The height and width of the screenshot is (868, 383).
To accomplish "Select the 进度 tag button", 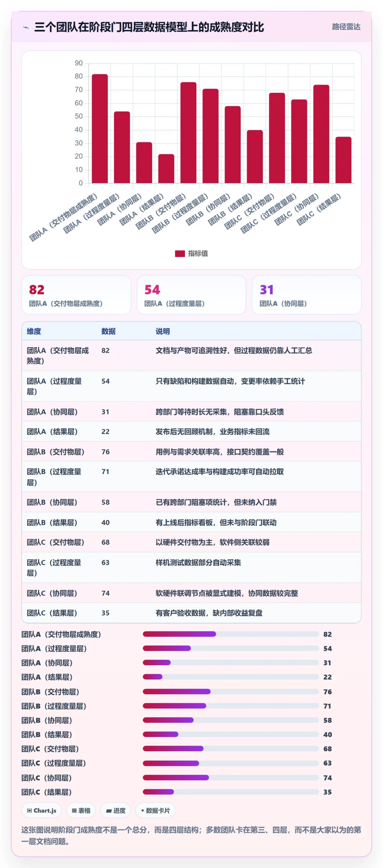I will [x=115, y=810].
